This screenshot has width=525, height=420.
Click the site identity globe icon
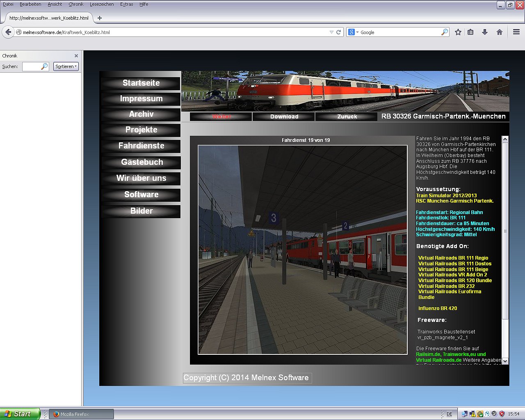tap(19, 32)
